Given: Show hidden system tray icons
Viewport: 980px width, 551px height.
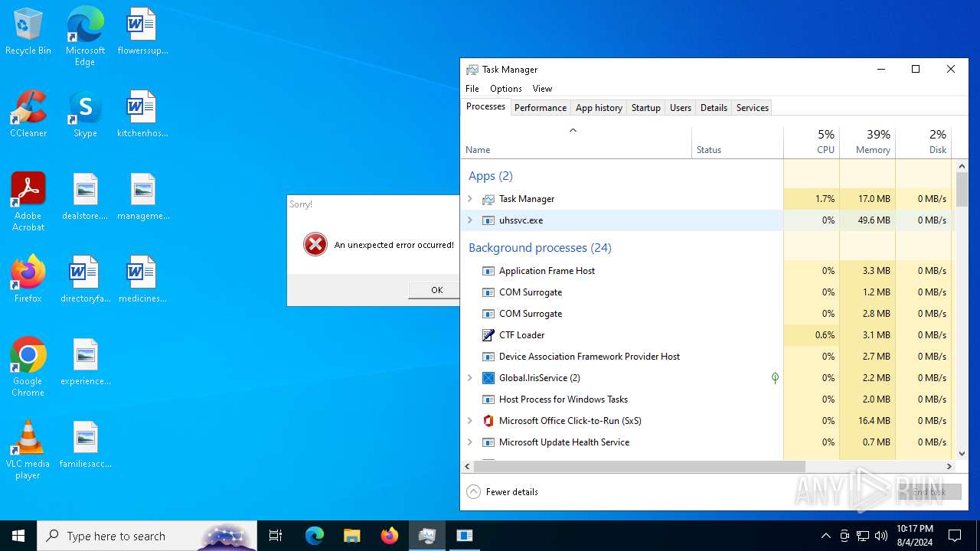Looking at the screenshot, I should click(825, 536).
